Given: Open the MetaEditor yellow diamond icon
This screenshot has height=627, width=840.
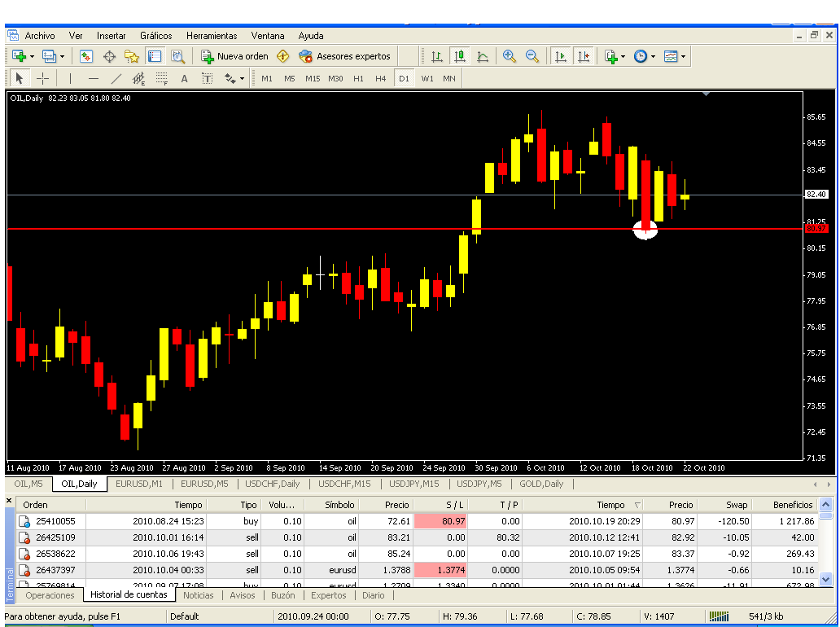Looking at the screenshot, I should [x=283, y=56].
